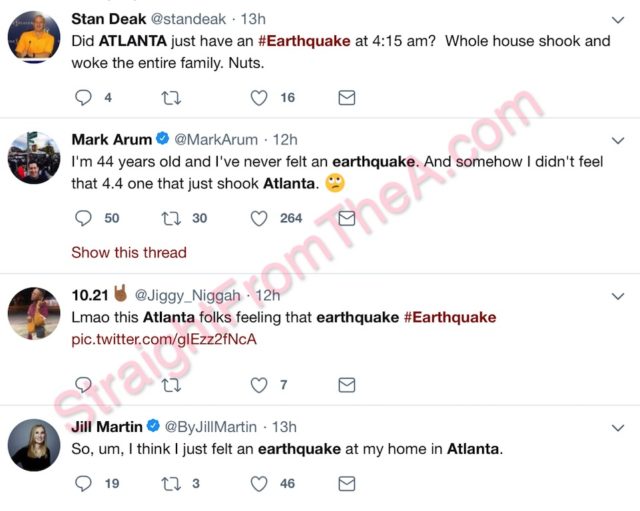Image resolution: width=640 pixels, height=511 pixels.
Task: Open the dropdown chevron on Jill Martin's tweet
Action: pos(617,427)
